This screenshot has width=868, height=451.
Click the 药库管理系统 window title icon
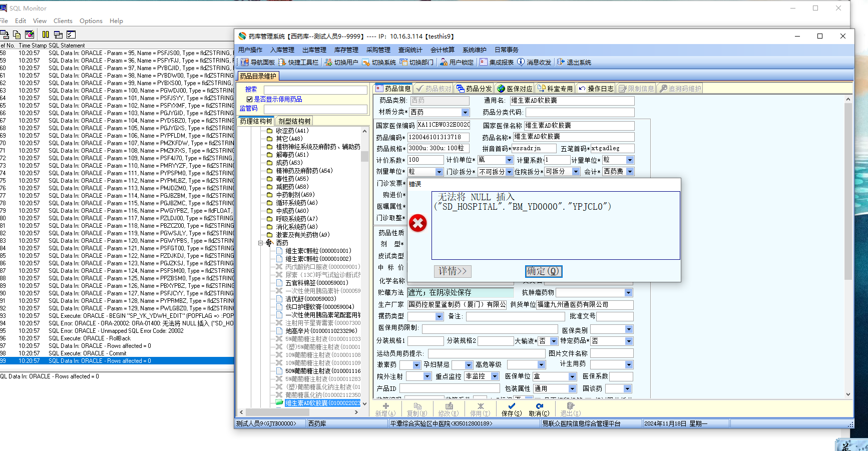pos(242,36)
